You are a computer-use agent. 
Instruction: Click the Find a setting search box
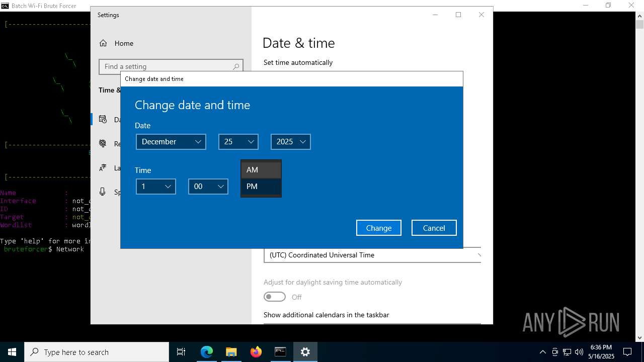[x=171, y=66]
